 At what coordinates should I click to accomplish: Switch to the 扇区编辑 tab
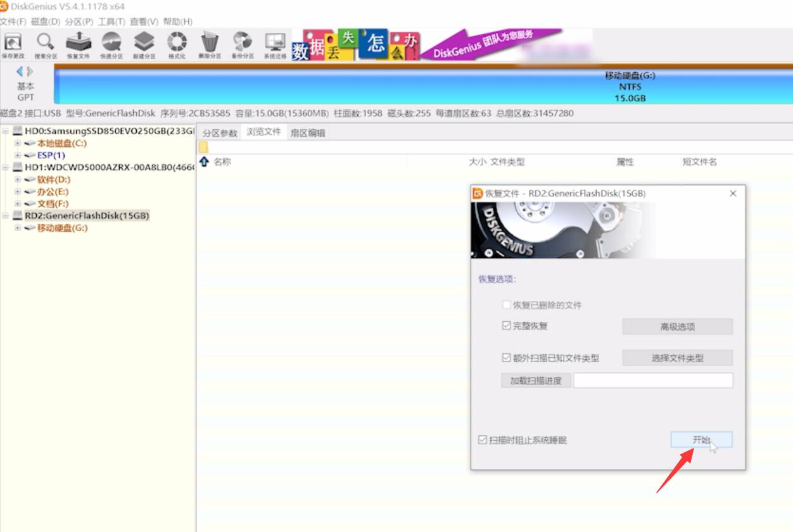[307, 133]
